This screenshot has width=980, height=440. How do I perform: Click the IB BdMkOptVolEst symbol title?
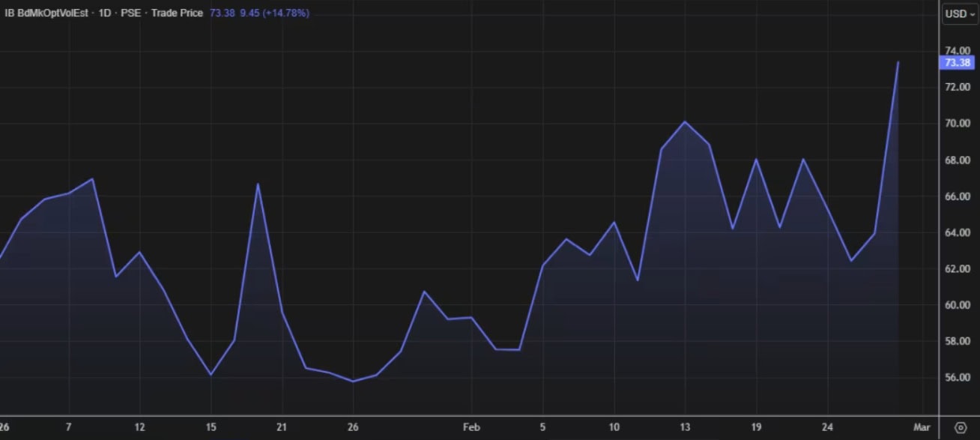45,13
